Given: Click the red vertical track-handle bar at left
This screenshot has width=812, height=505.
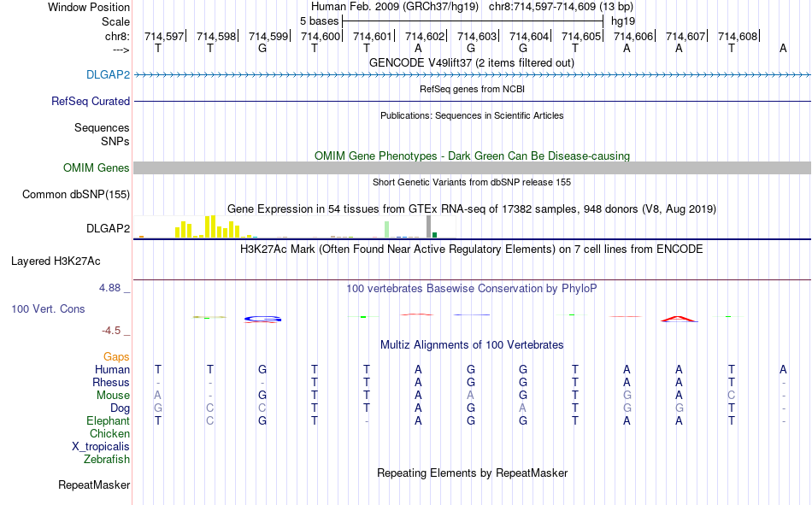Looking at the screenshot, I should pos(132,252).
